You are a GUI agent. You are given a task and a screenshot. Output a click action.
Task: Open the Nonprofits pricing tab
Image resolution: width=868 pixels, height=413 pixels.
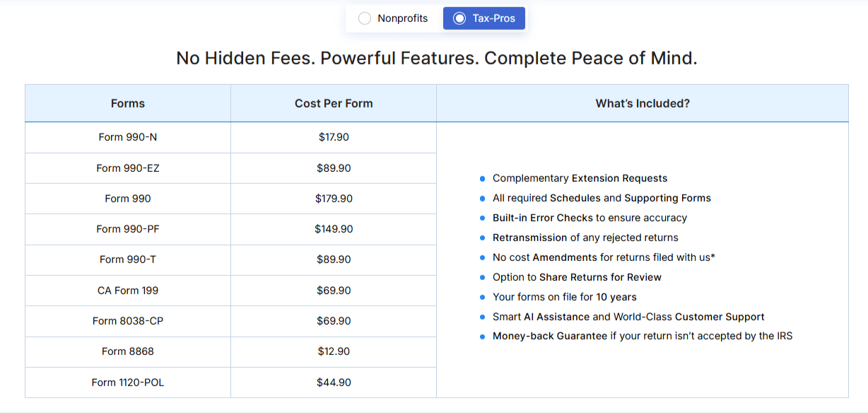(x=393, y=18)
